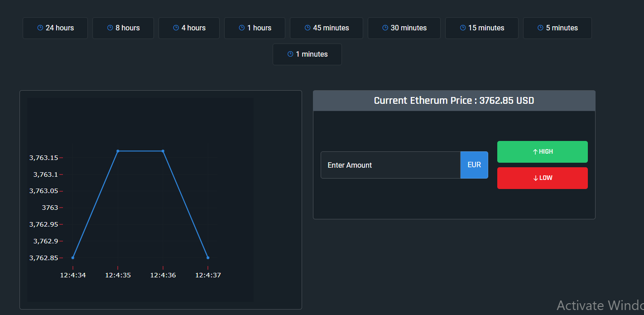
Task: Focus the Enter Amount input field
Action: click(390, 165)
